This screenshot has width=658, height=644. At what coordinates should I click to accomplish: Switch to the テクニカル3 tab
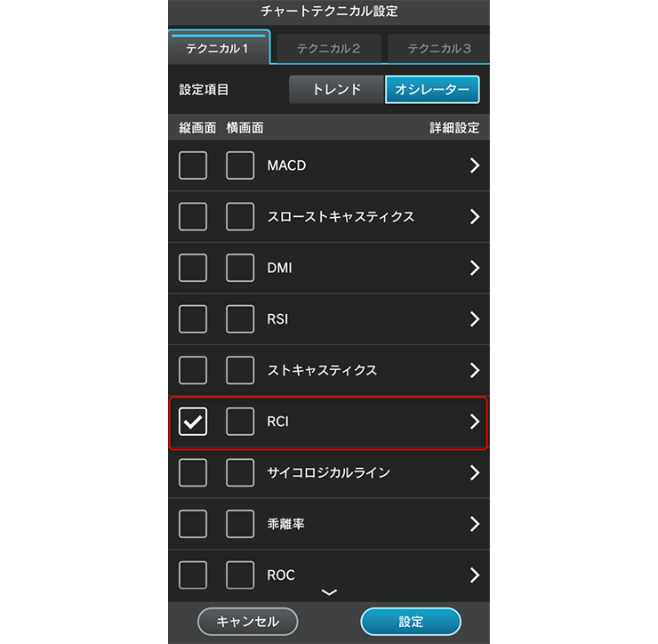coord(439,49)
